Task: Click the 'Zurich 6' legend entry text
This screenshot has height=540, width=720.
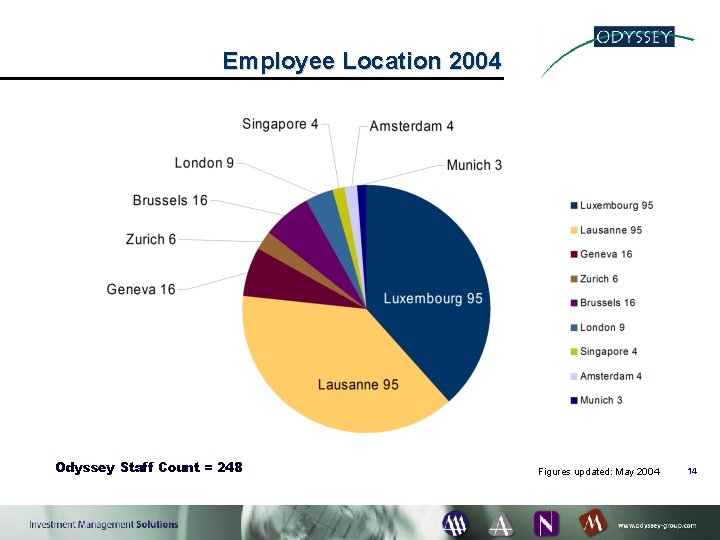Action: 599,279
